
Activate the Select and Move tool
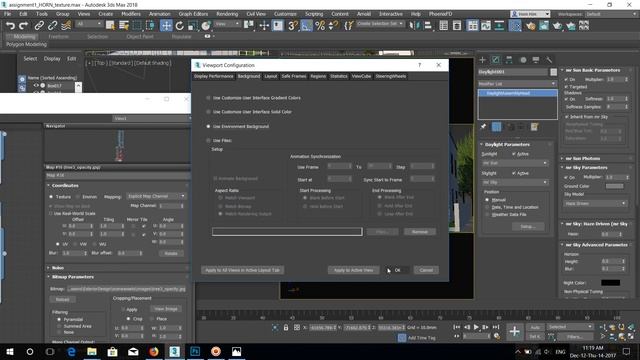pos(166,26)
